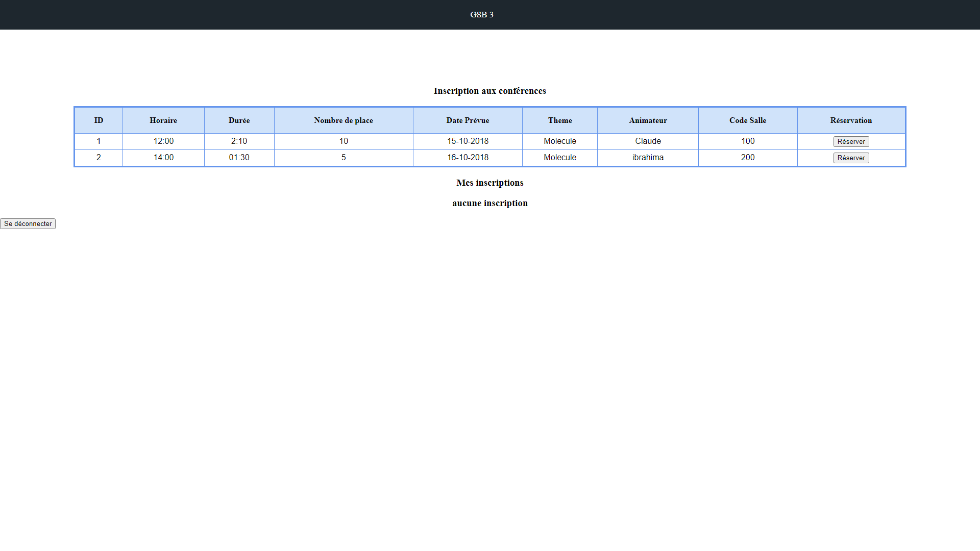Click the Réservation column header
This screenshot has height=551, width=980.
[x=851, y=120]
